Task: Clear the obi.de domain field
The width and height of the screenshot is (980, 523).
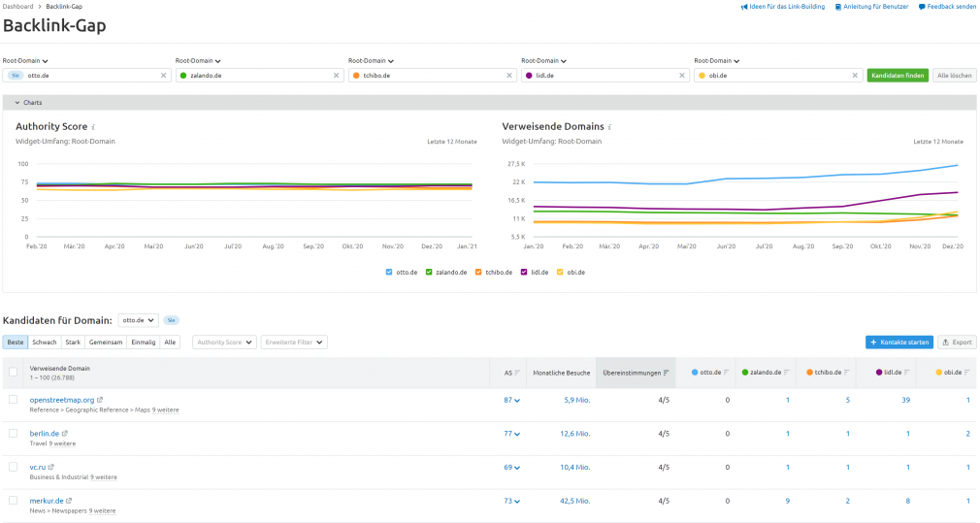Action: tap(855, 76)
